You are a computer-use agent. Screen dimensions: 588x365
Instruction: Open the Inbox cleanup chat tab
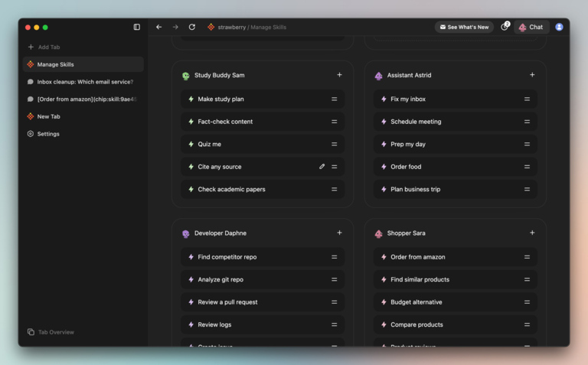(83, 82)
